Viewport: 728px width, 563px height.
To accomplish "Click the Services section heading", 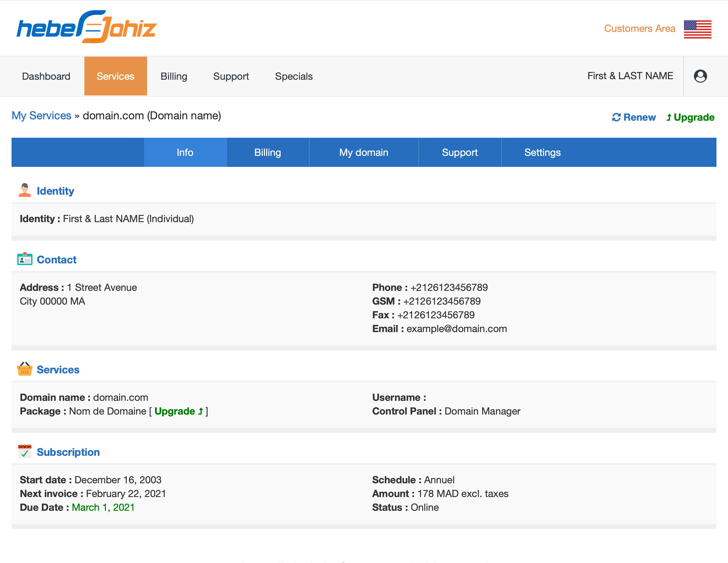I will pos(58,370).
